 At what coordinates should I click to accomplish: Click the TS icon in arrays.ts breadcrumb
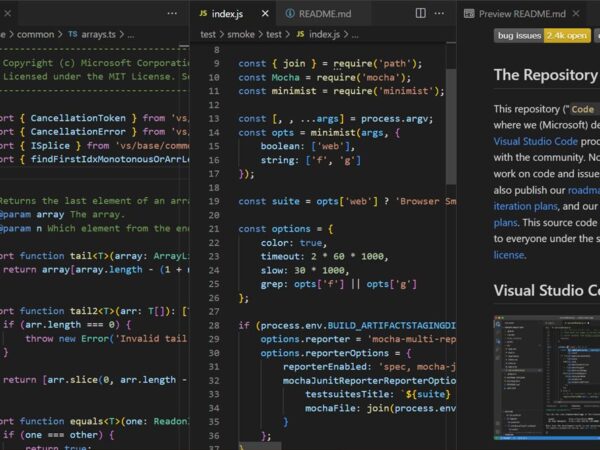[x=73, y=34]
